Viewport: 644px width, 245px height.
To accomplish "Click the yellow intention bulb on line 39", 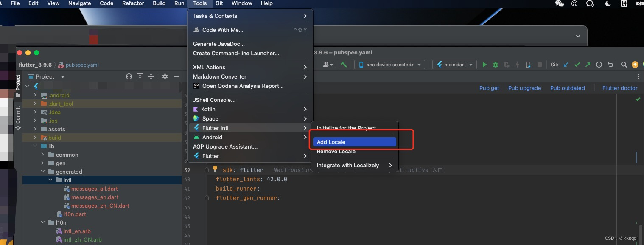I will (x=215, y=169).
